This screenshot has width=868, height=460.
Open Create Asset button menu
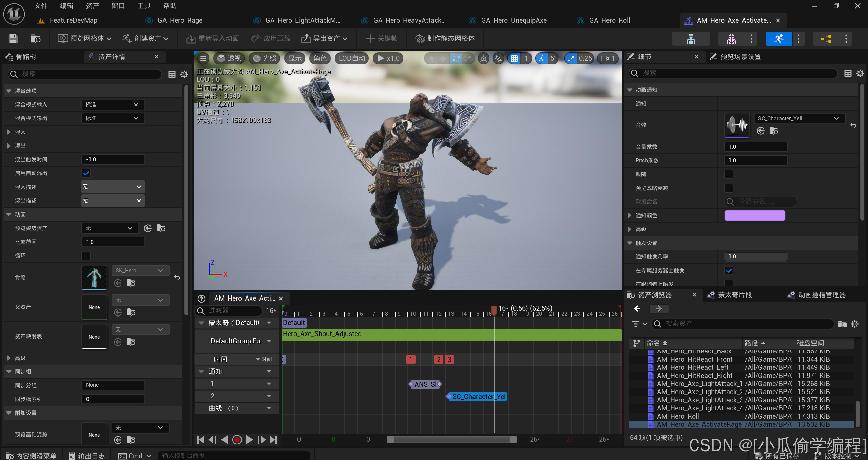(x=146, y=39)
